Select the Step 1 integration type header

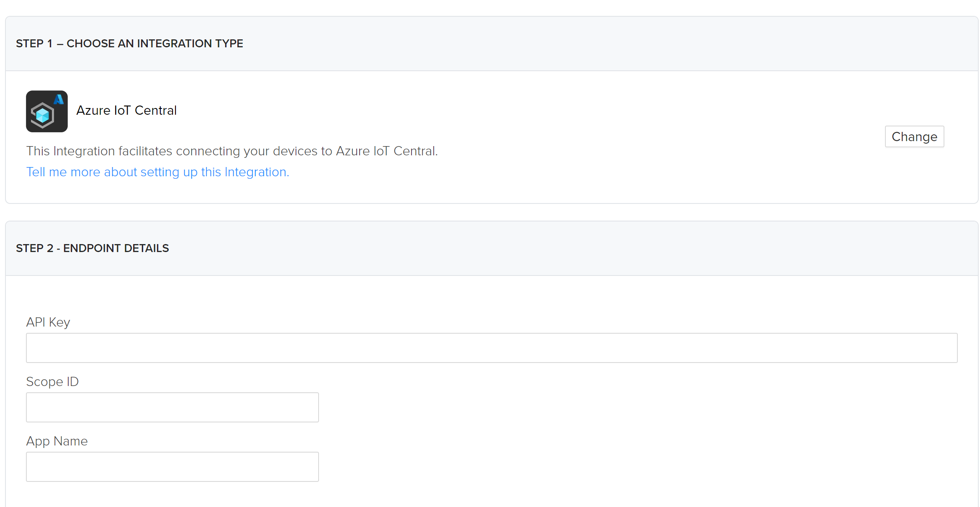(129, 43)
